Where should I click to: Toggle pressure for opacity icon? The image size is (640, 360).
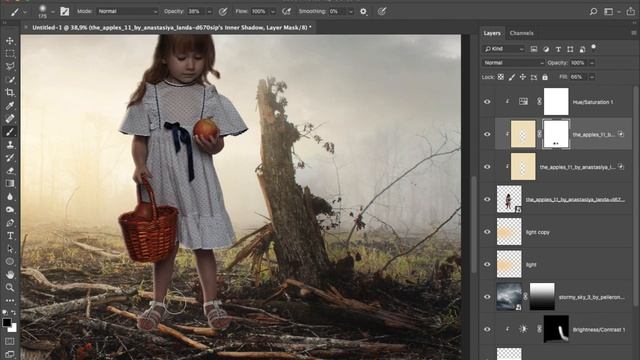click(223, 11)
